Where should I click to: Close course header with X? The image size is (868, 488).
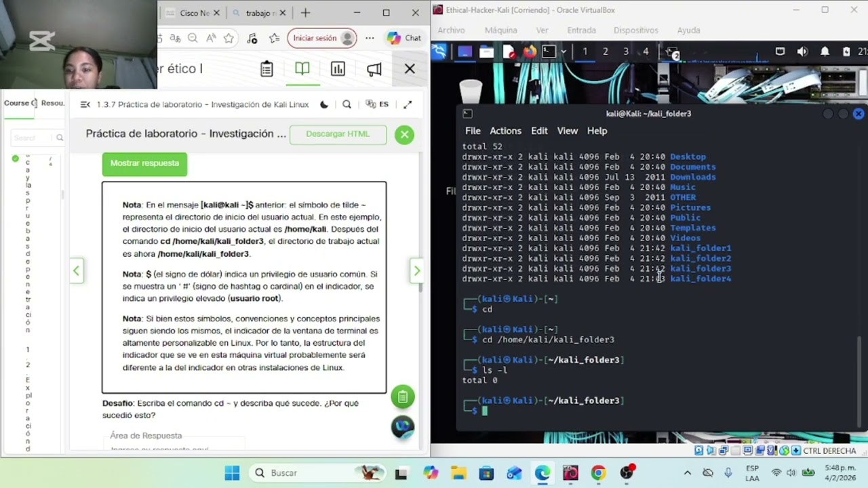pyautogui.click(x=410, y=69)
